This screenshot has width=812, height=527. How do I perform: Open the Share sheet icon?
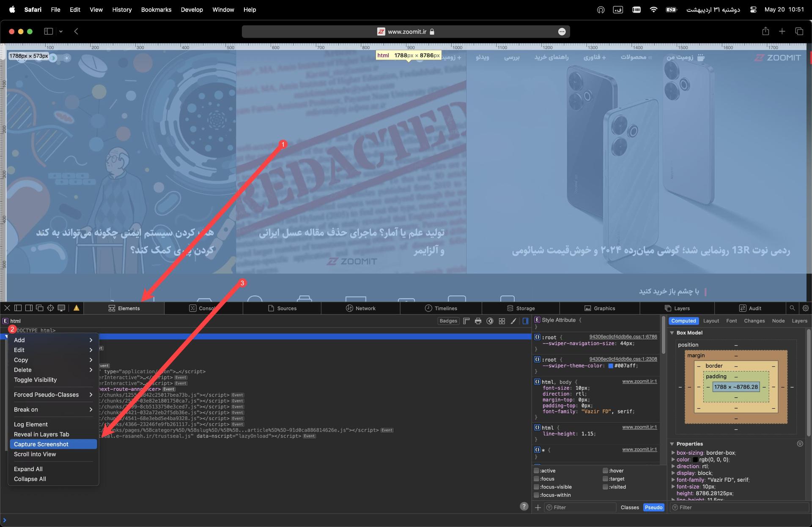tap(765, 31)
